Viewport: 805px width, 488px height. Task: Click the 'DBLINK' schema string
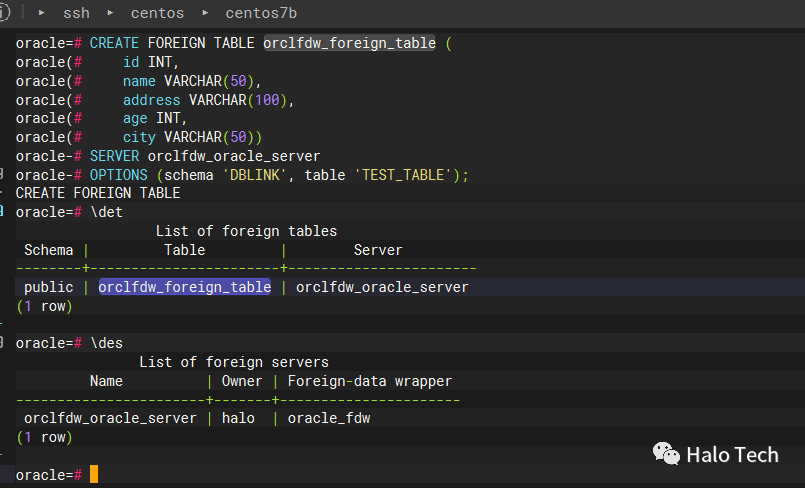point(254,175)
